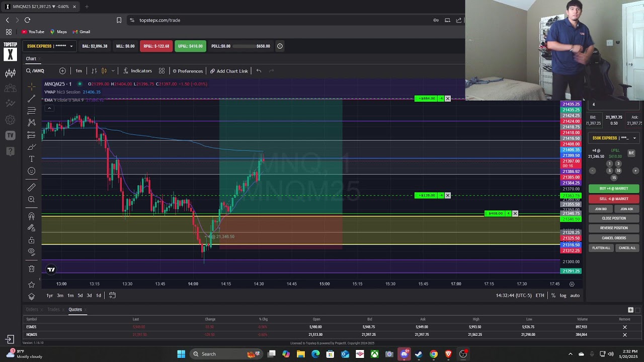Click the REVERSE POSITION button
The image size is (644, 362).
click(614, 228)
